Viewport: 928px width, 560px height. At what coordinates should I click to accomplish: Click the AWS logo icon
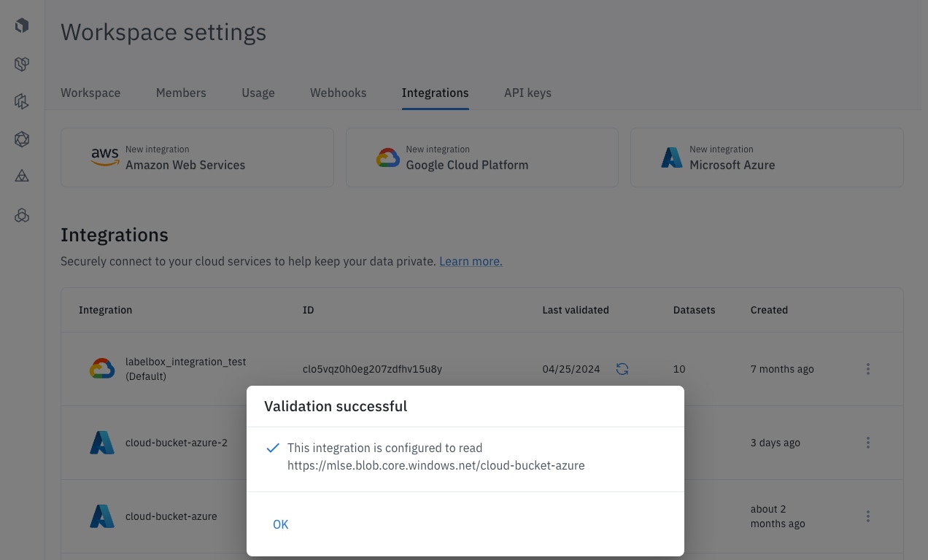[105, 157]
